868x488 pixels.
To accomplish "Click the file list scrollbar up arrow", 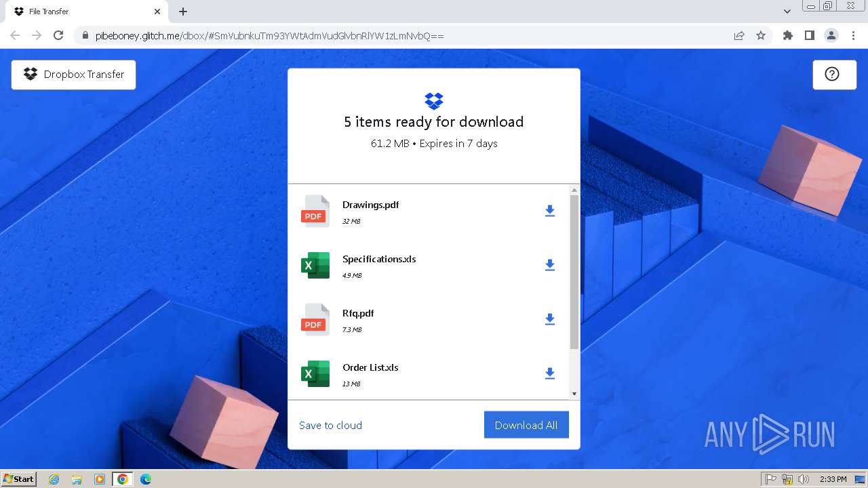I will click(x=574, y=190).
